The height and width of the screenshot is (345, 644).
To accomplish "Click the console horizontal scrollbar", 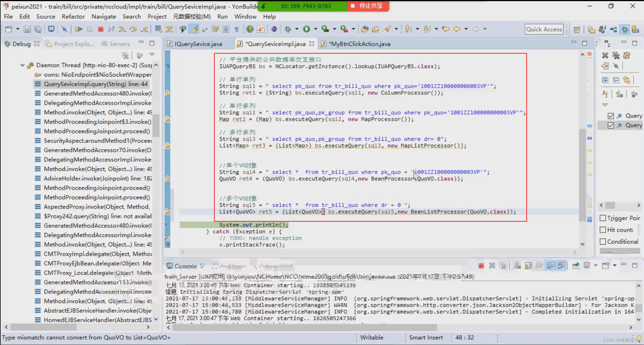I will (x=305, y=328).
